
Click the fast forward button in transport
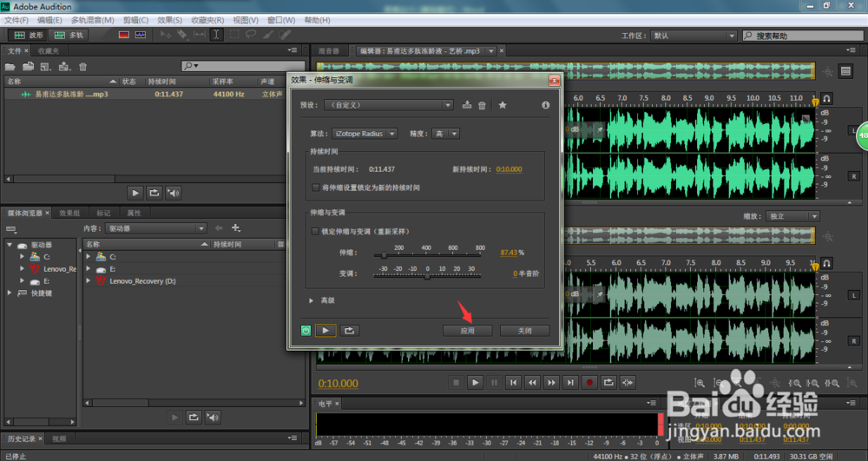point(551,382)
